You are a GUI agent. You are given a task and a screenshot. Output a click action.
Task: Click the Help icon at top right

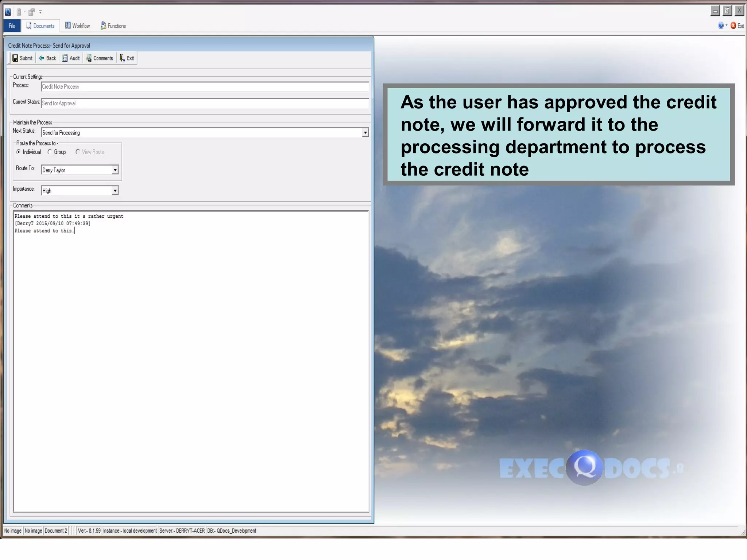(721, 26)
